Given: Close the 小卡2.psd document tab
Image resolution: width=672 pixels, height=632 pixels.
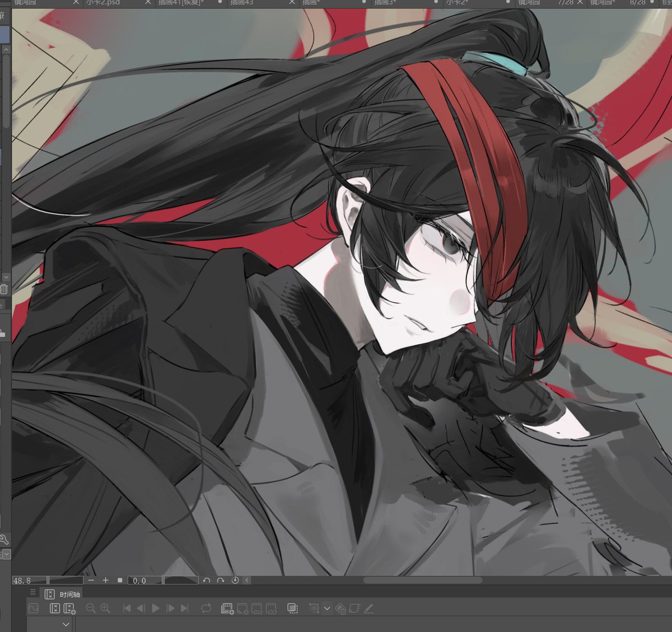Looking at the screenshot, I should click(148, 3).
